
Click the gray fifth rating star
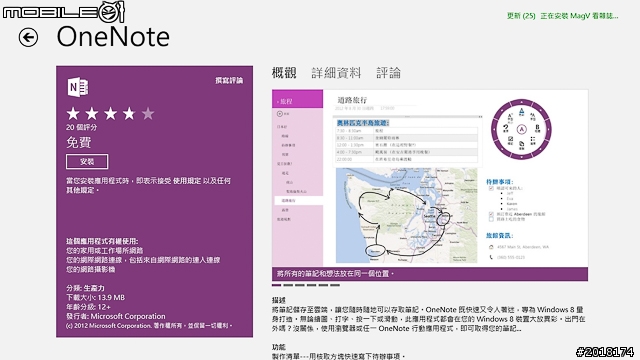[x=148, y=113]
